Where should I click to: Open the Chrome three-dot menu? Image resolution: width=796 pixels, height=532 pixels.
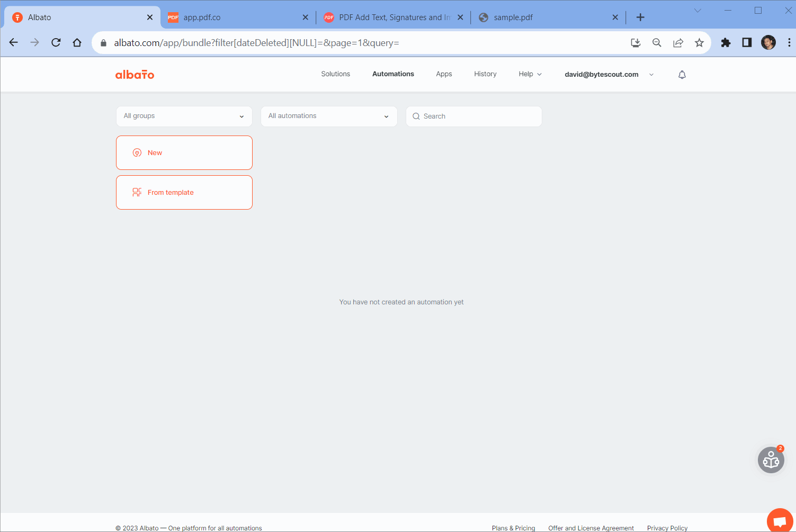[789, 43]
